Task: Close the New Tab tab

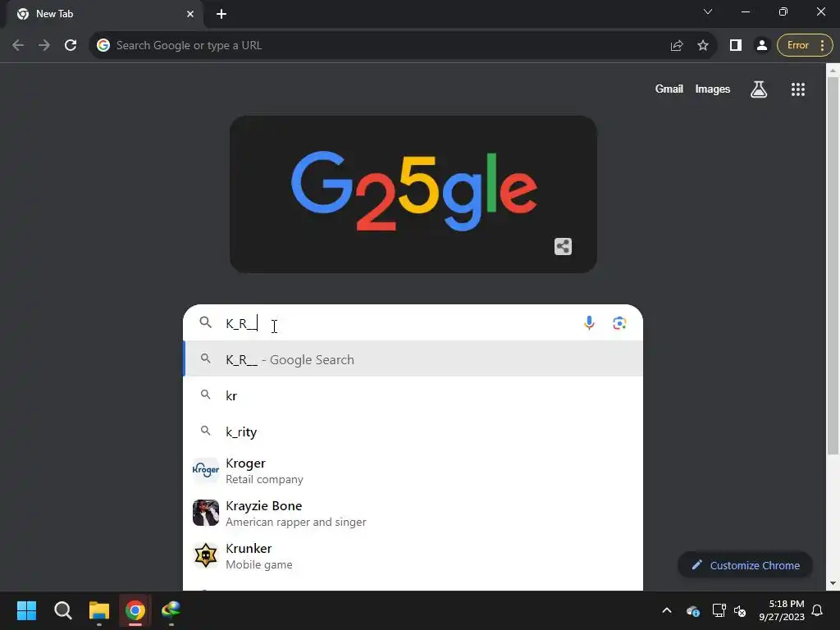Action: [x=190, y=14]
